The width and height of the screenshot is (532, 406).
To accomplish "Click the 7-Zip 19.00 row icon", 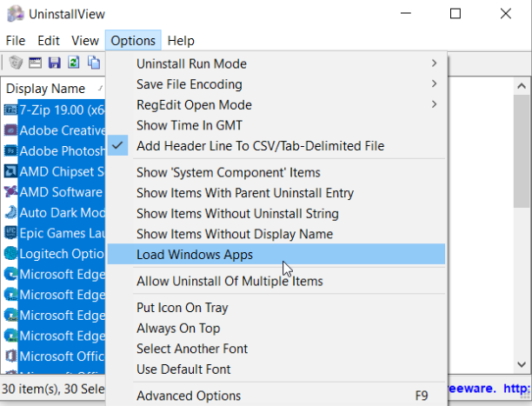I will [10, 110].
